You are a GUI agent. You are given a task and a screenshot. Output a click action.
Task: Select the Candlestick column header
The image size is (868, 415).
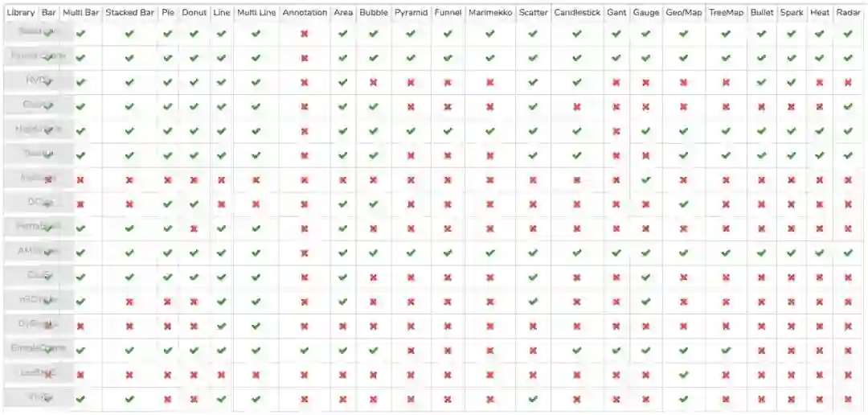pos(576,13)
